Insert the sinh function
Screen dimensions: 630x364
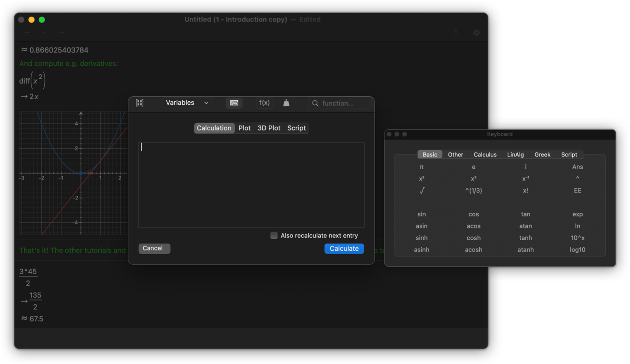[422, 238]
